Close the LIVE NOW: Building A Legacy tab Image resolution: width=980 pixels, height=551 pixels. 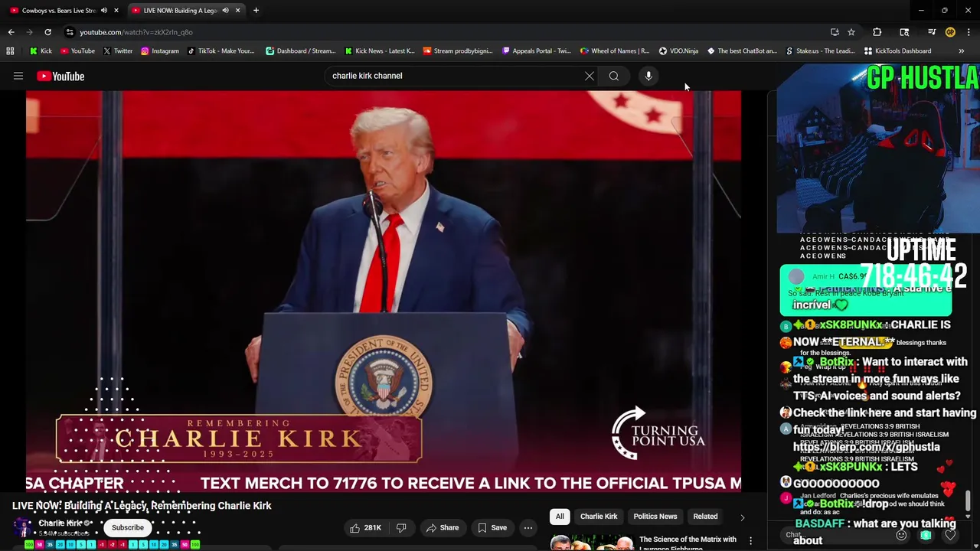tap(237, 10)
